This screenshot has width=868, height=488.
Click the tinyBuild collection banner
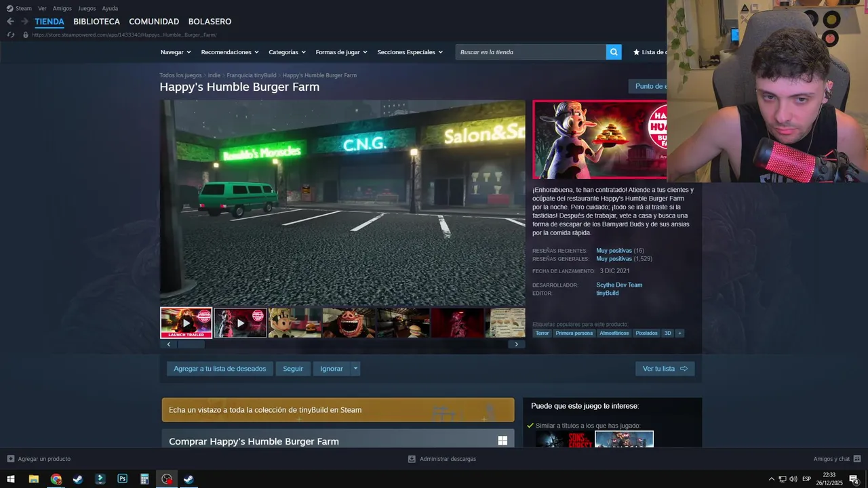pyautogui.click(x=338, y=410)
